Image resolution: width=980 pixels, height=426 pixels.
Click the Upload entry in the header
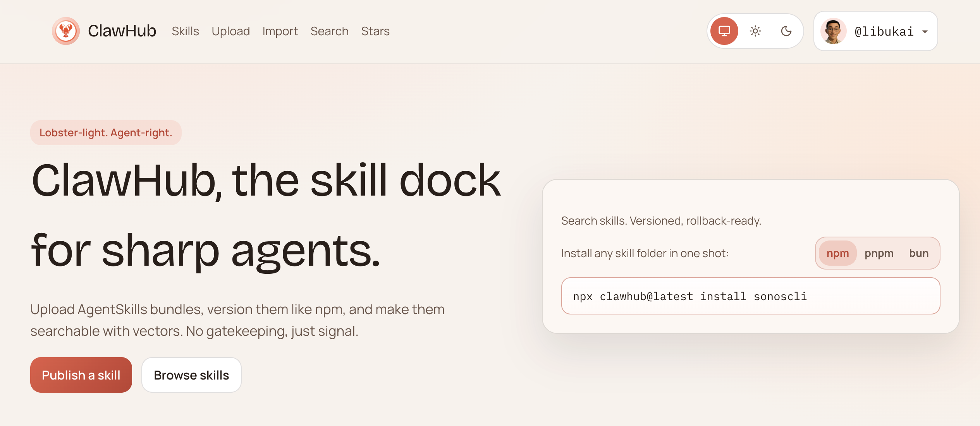pos(231,31)
